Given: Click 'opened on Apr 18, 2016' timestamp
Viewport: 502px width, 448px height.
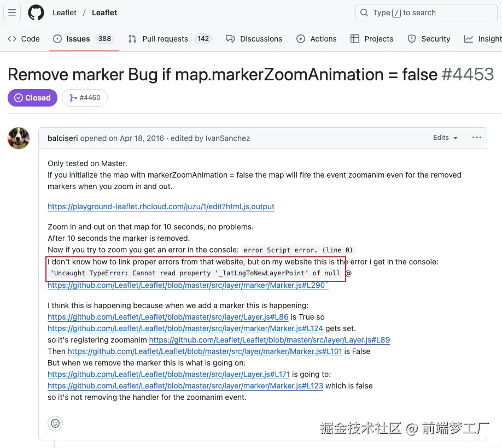Looking at the screenshot, I should pyautogui.click(x=122, y=138).
